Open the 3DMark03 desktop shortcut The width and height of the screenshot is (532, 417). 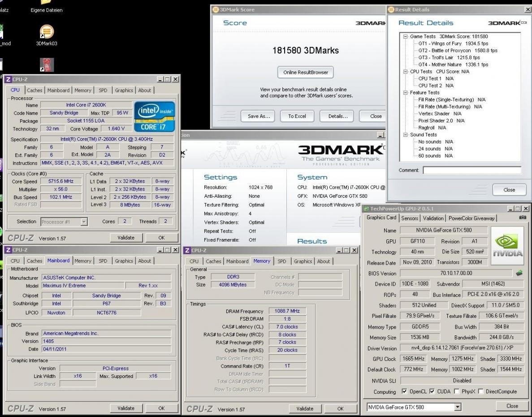point(46,32)
